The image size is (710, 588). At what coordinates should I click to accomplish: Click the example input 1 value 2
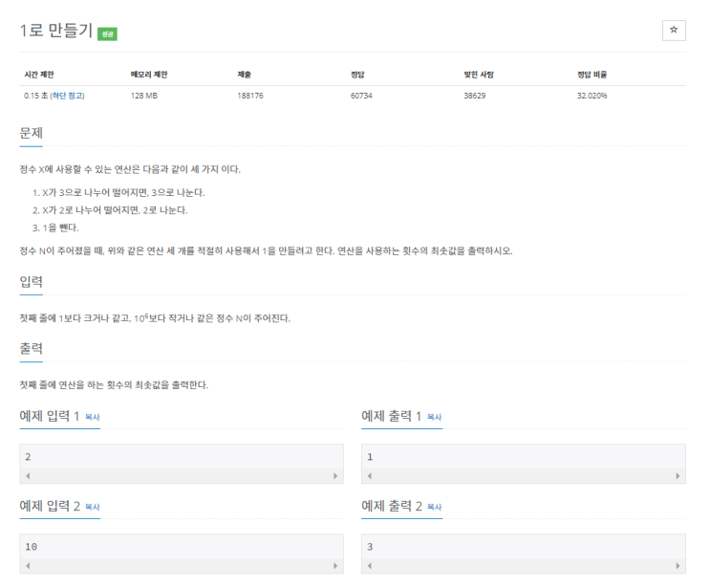[28, 457]
